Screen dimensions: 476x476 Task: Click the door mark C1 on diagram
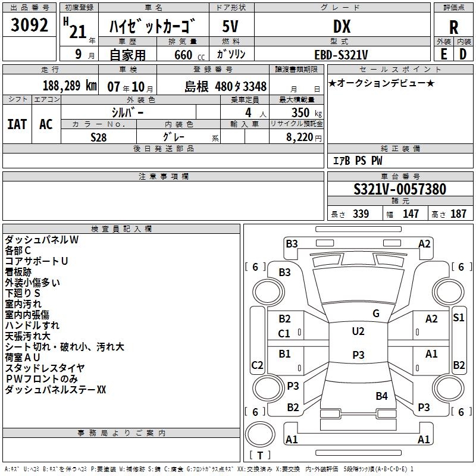[x=284, y=334]
